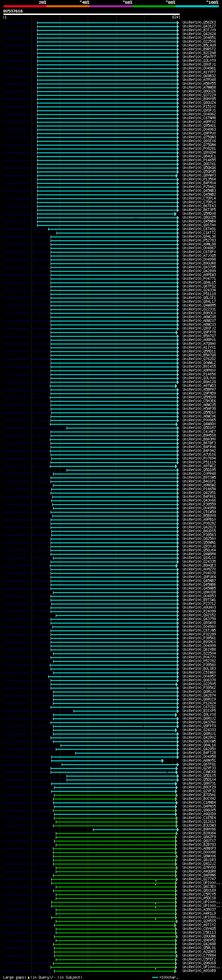The image size is (222, 980).
Task: Click the UniRef100_B3U3W3 label
Action: (x=199, y=826)
